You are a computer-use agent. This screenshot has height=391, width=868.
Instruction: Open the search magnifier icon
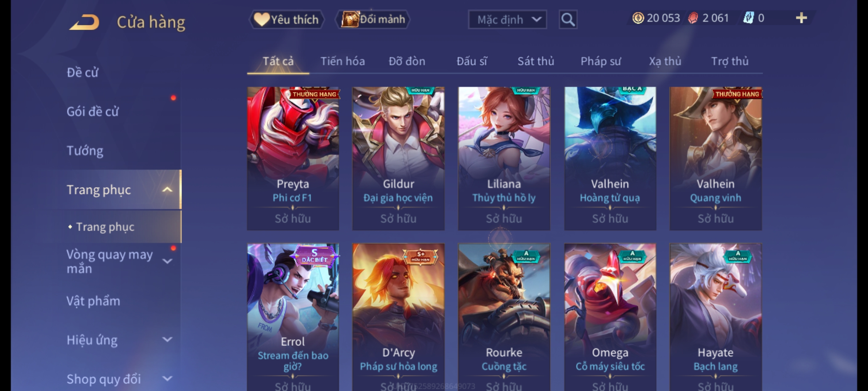point(568,20)
